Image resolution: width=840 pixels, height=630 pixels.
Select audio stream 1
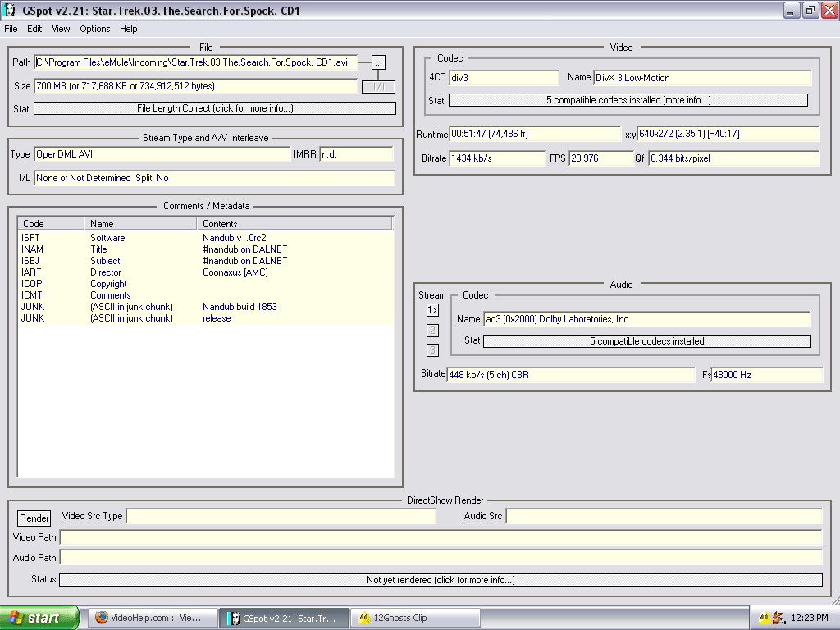(x=432, y=310)
